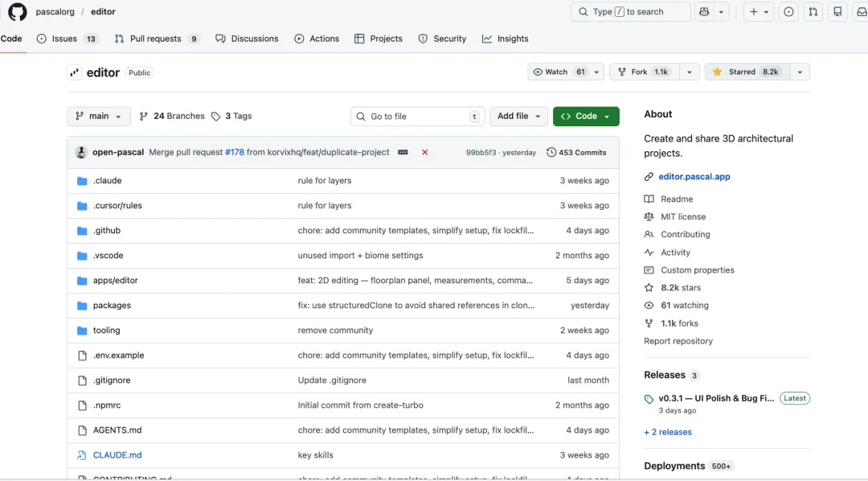This screenshot has height=481, width=868.
Task: Open the main branch dropdown
Action: pyautogui.click(x=98, y=117)
